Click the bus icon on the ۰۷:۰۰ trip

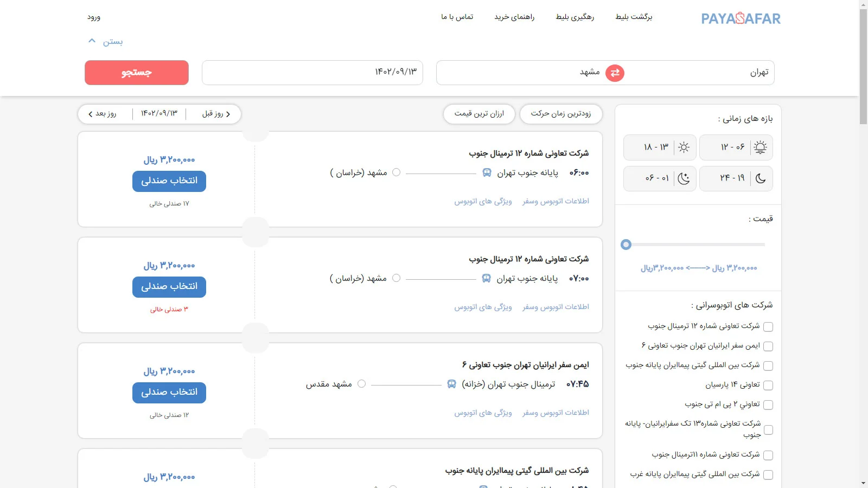[x=486, y=278]
